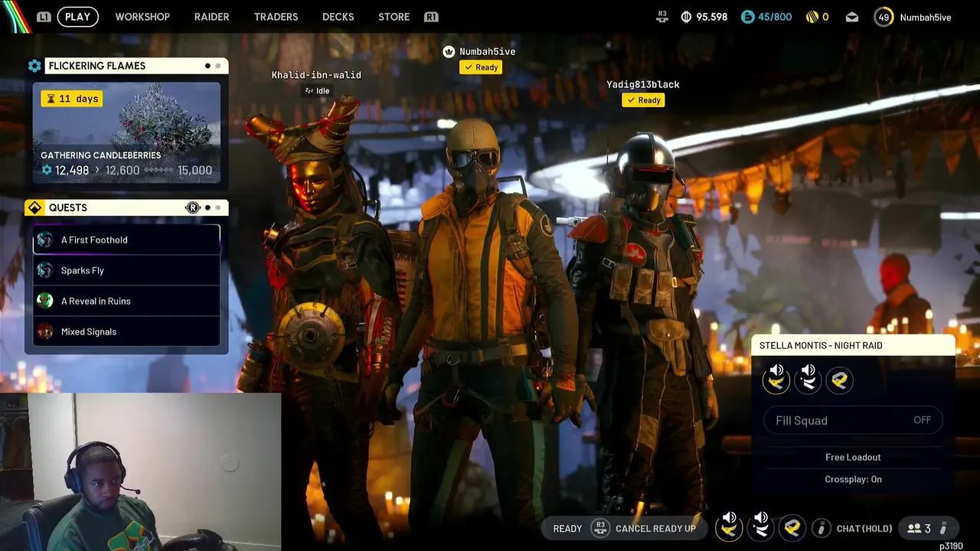Click the red Mixed Signals quest icon
This screenshot has height=551, width=980.
45,331
